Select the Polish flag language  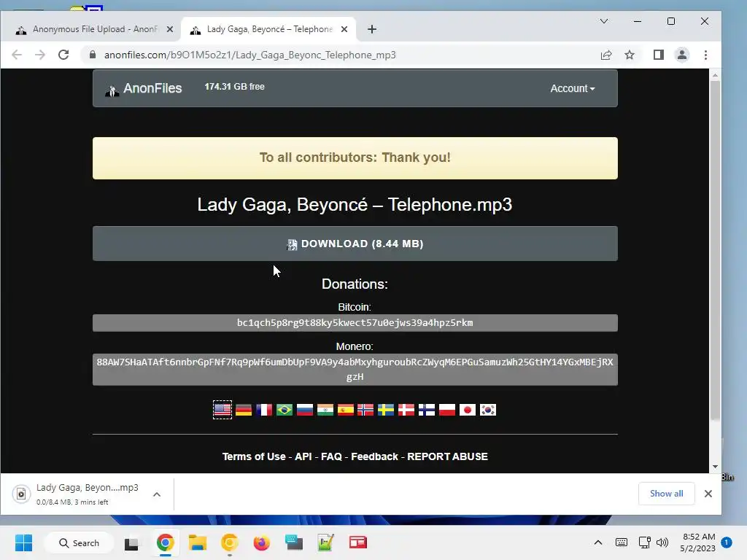(447, 410)
